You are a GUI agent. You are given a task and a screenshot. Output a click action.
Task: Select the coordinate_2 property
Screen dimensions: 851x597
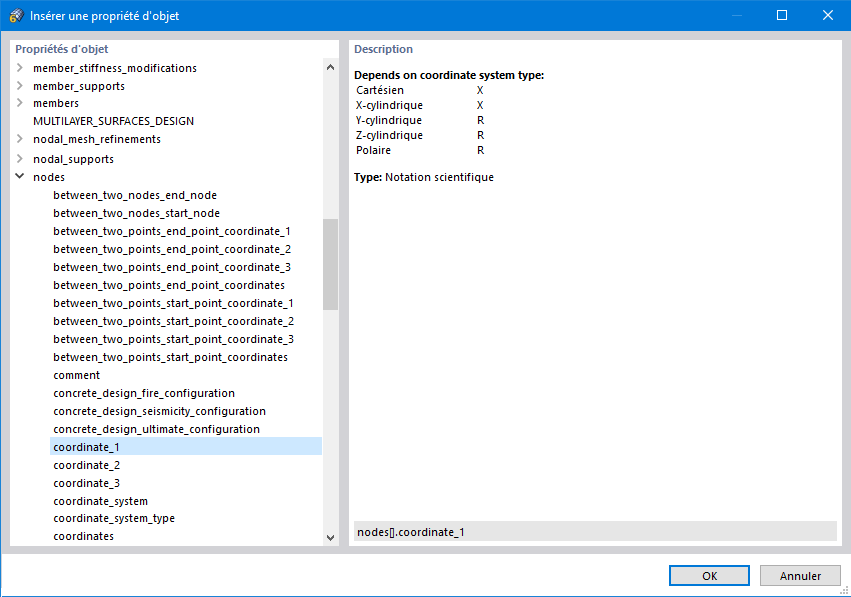pyautogui.click(x=87, y=465)
